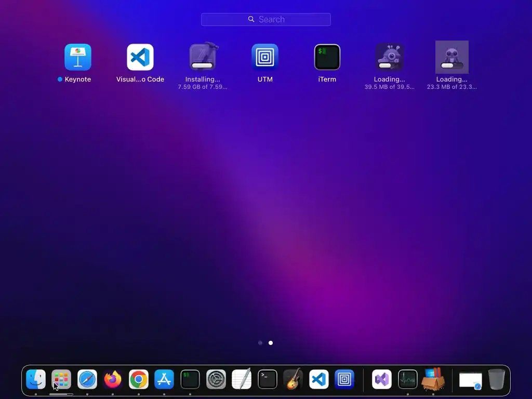Open Safari from the Dock

pyautogui.click(x=87, y=379)
